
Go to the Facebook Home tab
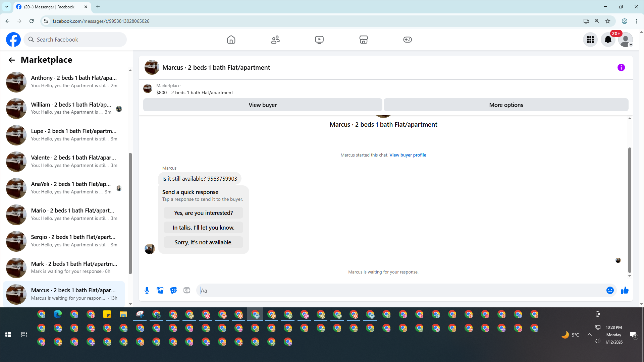click(231, 40)
